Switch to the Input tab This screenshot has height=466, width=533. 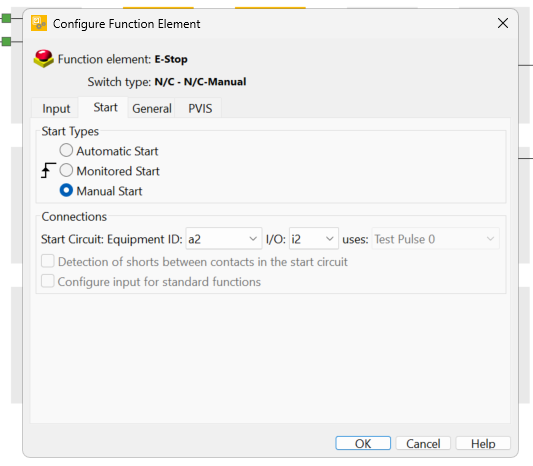(x=56, y=108)
